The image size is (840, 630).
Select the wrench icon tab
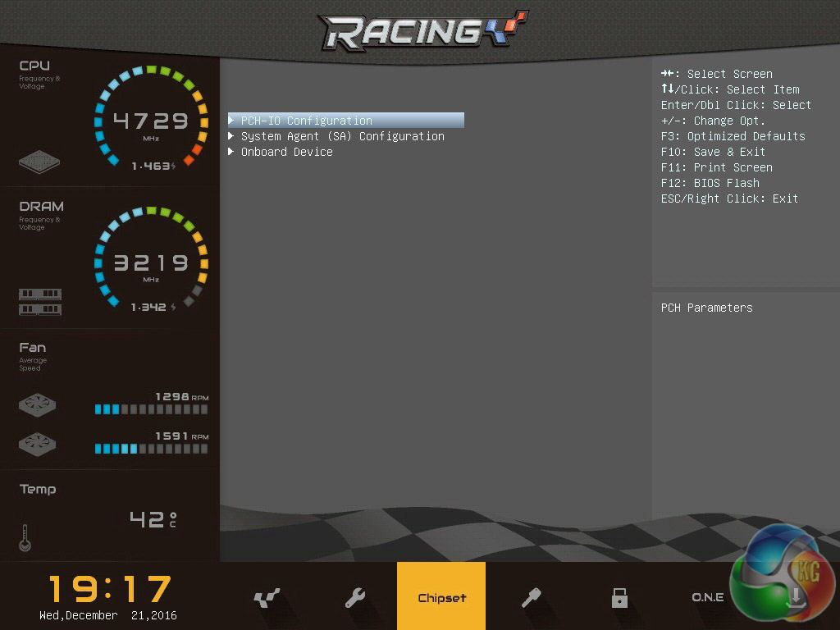click(354, 598)
